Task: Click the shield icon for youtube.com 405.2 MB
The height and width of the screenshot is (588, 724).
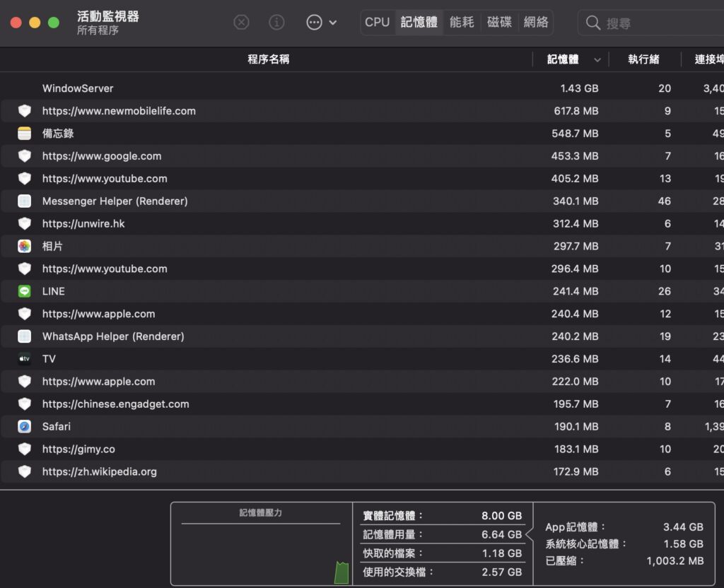Action: pyautogui.click(x=25, y=179)
